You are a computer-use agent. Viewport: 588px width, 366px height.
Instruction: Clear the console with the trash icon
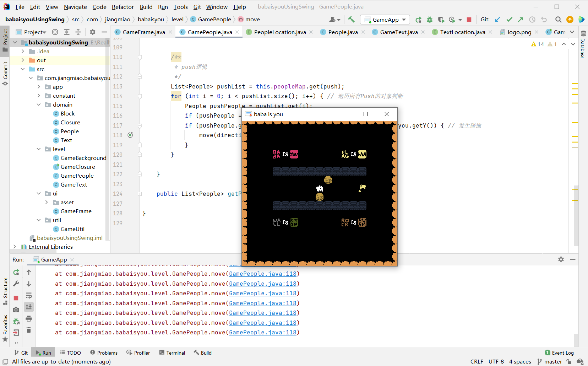pyautogui.click(x=29, y=330)
